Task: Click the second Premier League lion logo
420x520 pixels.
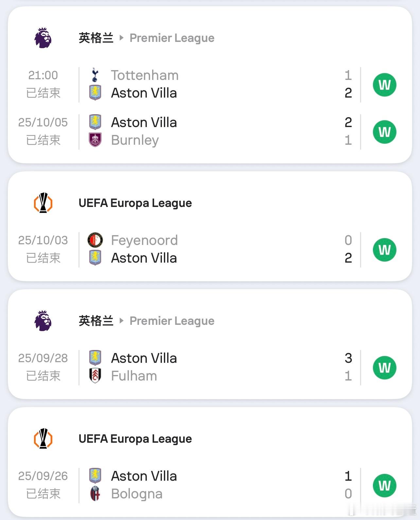Action: pyautogui.click(x=43, y=321)
